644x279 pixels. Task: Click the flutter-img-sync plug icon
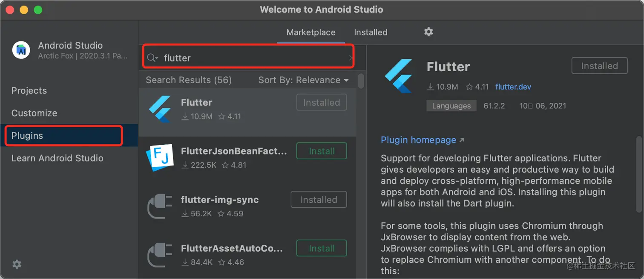pos(160,206)
